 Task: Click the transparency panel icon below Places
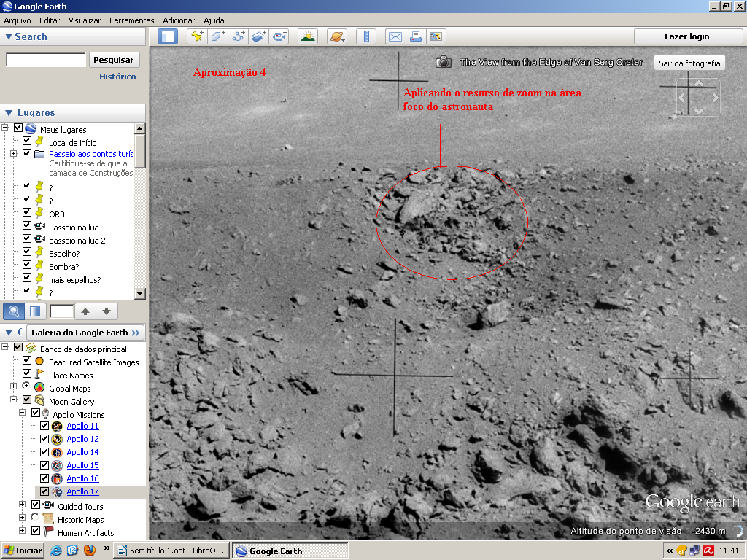pos(35,311)
